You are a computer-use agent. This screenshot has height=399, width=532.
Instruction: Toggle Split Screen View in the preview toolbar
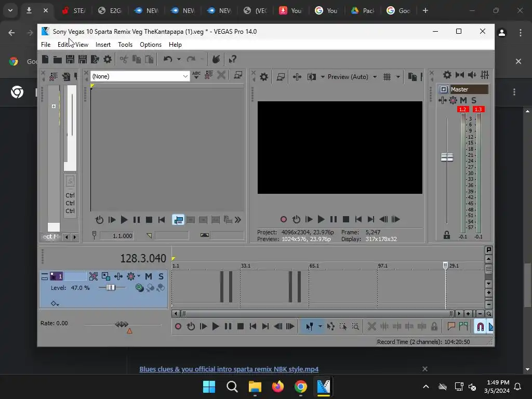[312, 77]
